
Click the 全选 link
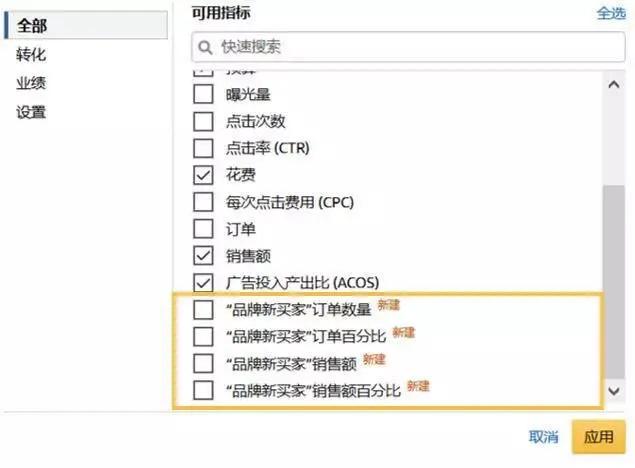(611, 13)
